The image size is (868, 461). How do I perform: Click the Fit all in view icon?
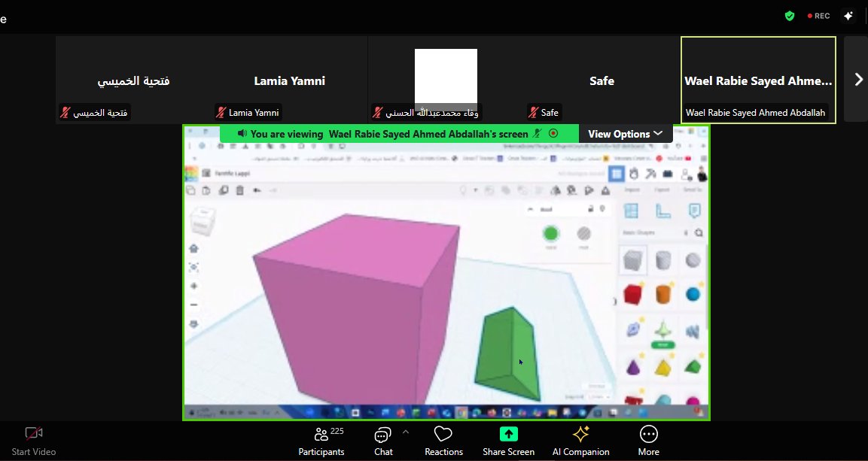click(193, 268)
